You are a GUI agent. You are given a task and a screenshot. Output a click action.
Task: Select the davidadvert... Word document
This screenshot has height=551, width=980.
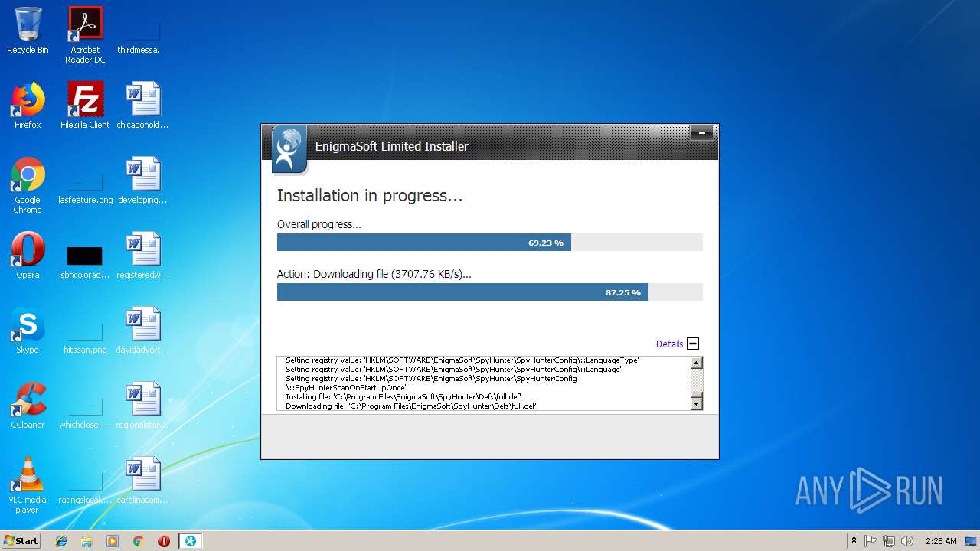[142, 330]
